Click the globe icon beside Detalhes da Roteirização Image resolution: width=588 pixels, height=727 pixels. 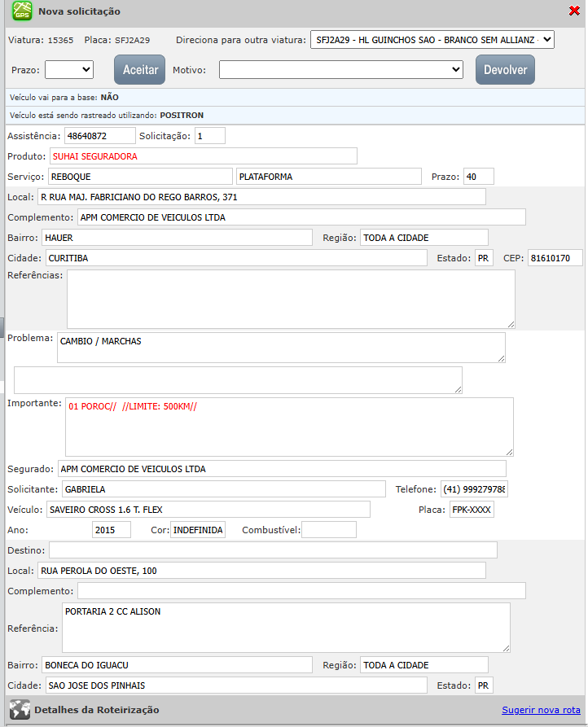click(x=20, y=709)
